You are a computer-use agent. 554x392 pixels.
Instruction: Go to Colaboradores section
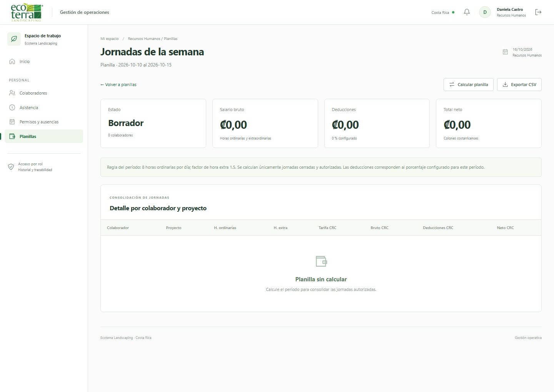(x=44, y=93)
